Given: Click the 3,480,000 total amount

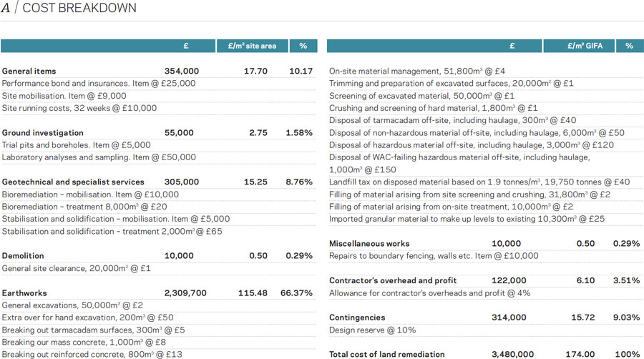Looking at the screenshot, I should pos(512,354).
